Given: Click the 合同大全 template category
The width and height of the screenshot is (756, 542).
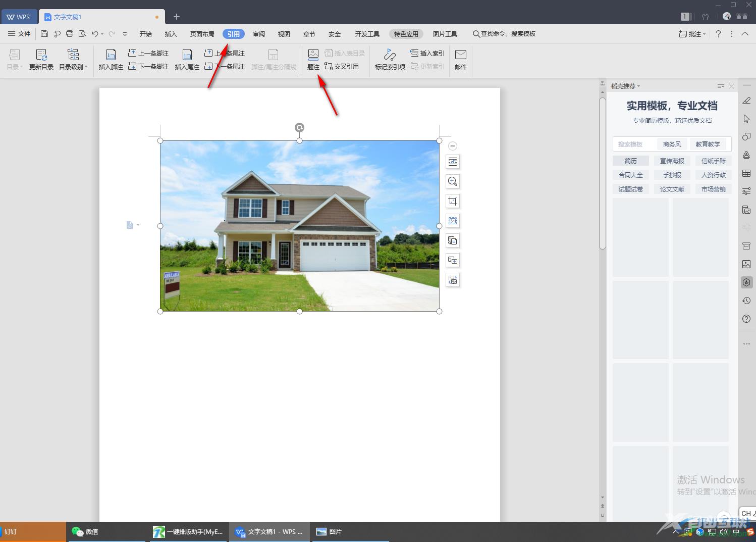Looking at the screenshot, I should [631, 175].
